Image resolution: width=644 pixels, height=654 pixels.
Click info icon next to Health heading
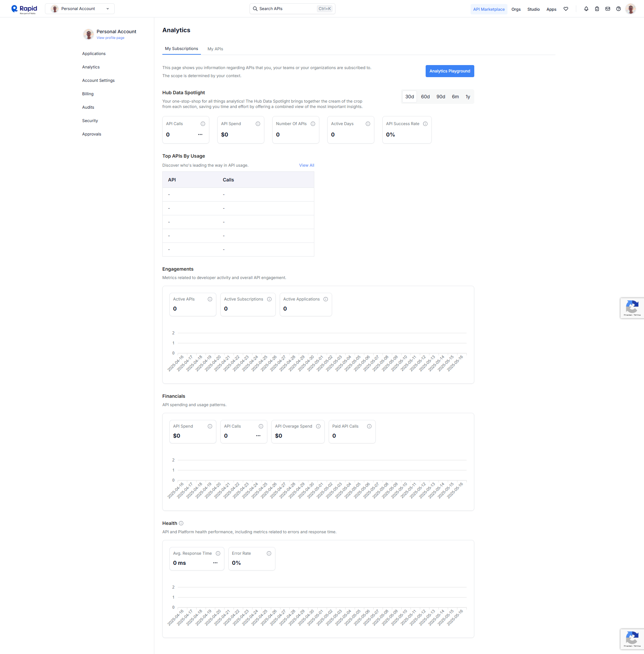(x=181, y=523)
